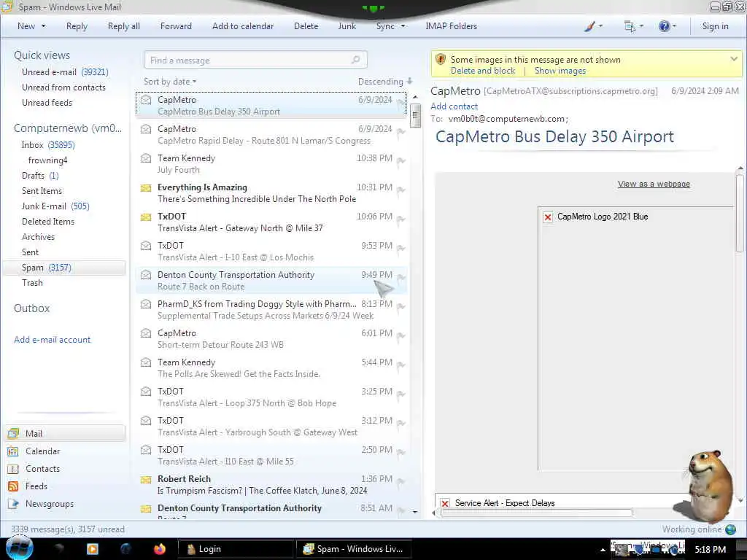This screenshot has height=560, width=747.
Task: Show hidden system tray icons arrow
Action: [603, 550]
